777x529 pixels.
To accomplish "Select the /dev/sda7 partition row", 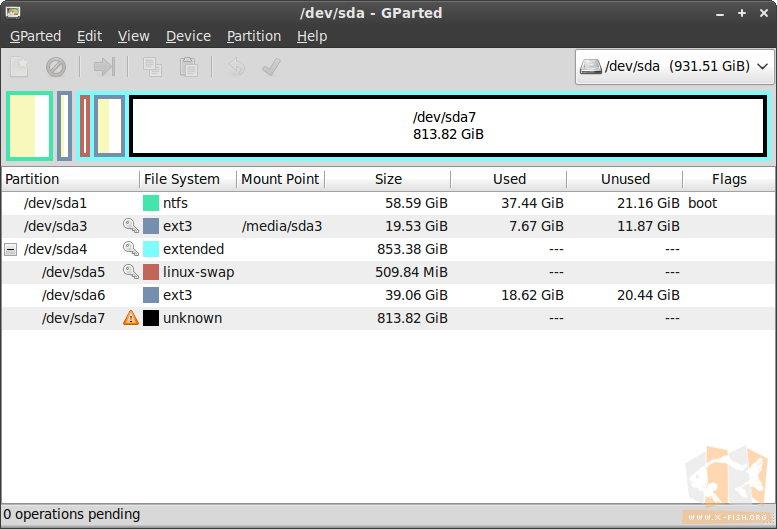I will click(x=388, y=318).
